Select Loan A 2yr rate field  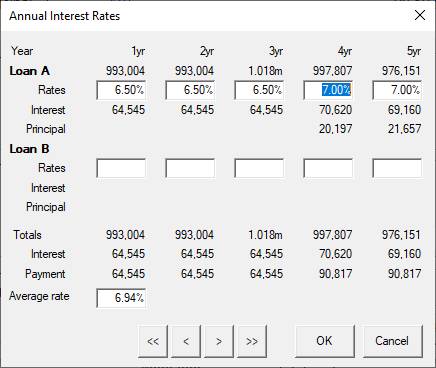190,90
